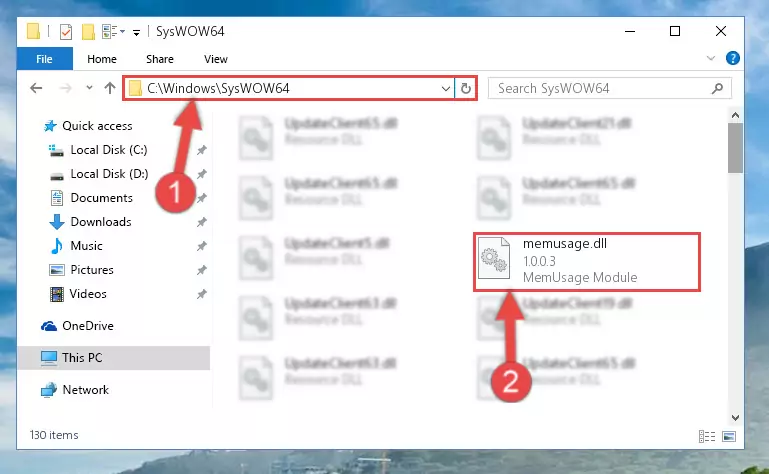The height and width of the screenshot is (474, 769).
Task: Open the View ribbon tab
Action: (x=216, y=59)
